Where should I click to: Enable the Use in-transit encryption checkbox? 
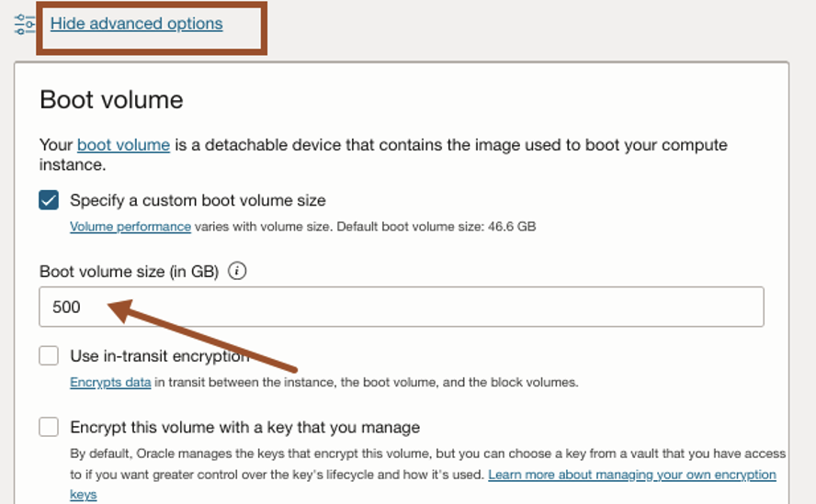tap(50, 356)
